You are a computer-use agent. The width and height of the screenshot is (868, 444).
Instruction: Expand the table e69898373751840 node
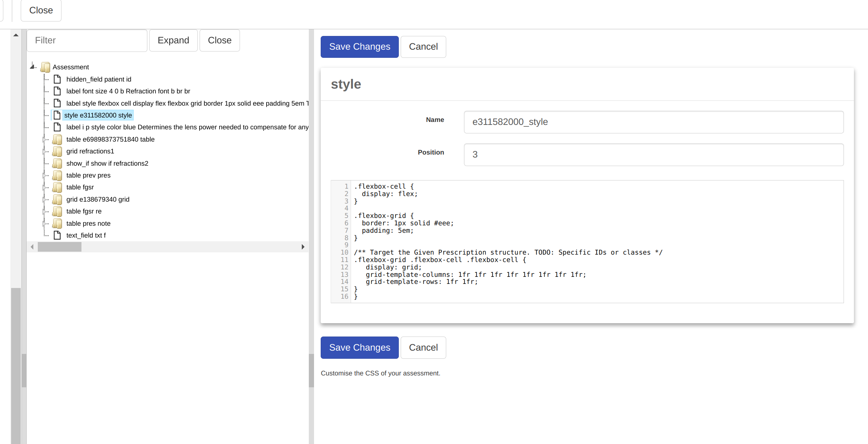click(x=44, y=139)
